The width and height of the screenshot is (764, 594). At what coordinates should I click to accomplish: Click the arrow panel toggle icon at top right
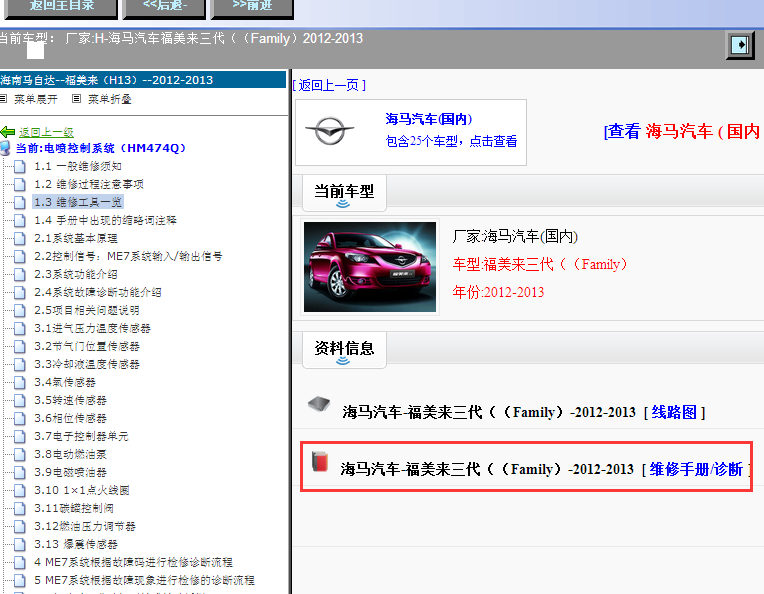[x=740, y=45]
